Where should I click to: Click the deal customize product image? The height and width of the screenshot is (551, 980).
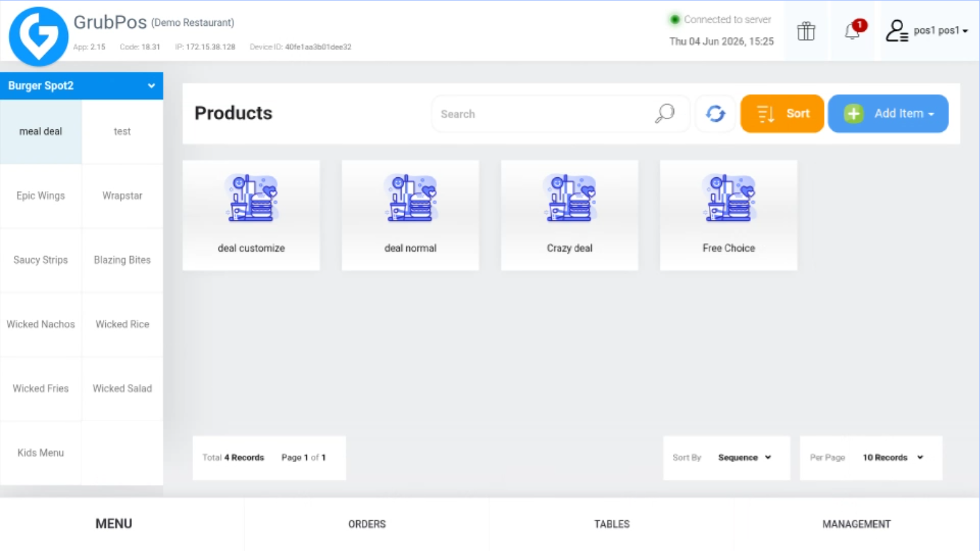[252, 198]
